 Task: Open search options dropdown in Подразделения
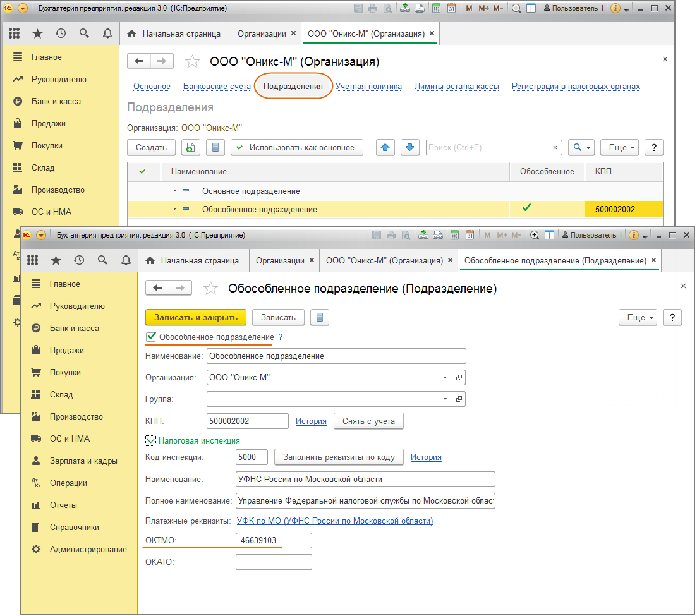[x=581, y=148]
